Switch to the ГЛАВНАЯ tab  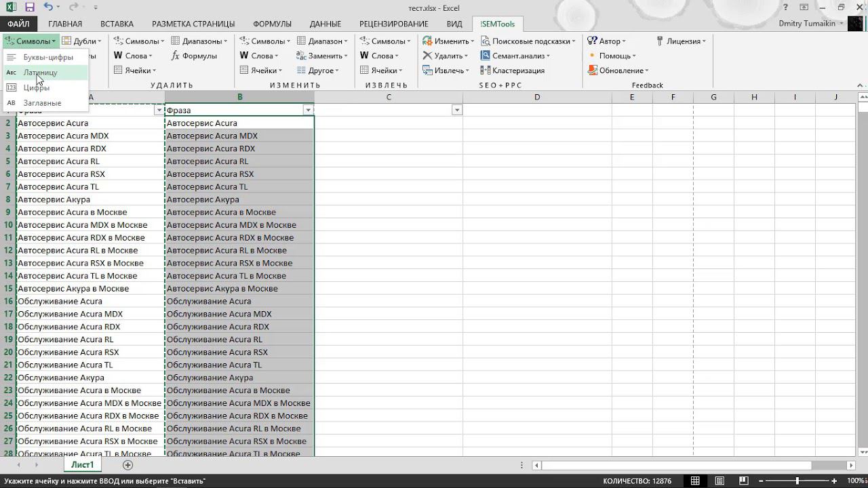(65, 24)
